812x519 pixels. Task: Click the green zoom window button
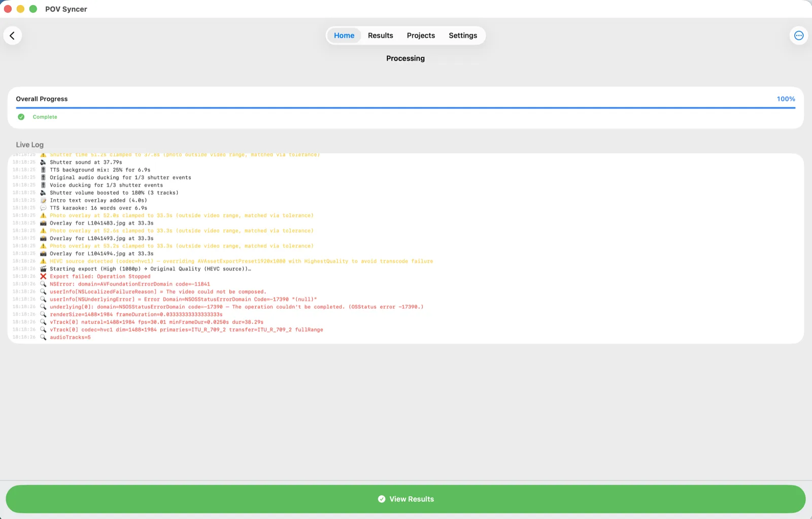(33, 9)
